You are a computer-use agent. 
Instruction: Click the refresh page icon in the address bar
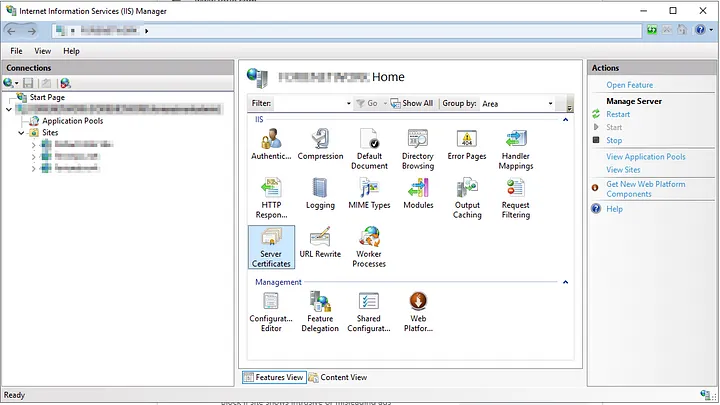(x=652, y=30)
